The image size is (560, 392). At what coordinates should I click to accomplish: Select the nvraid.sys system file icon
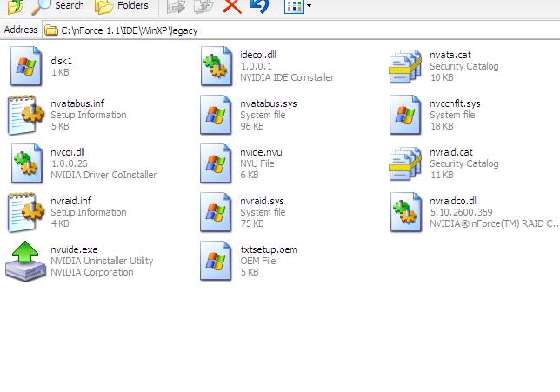pos(216,212)
